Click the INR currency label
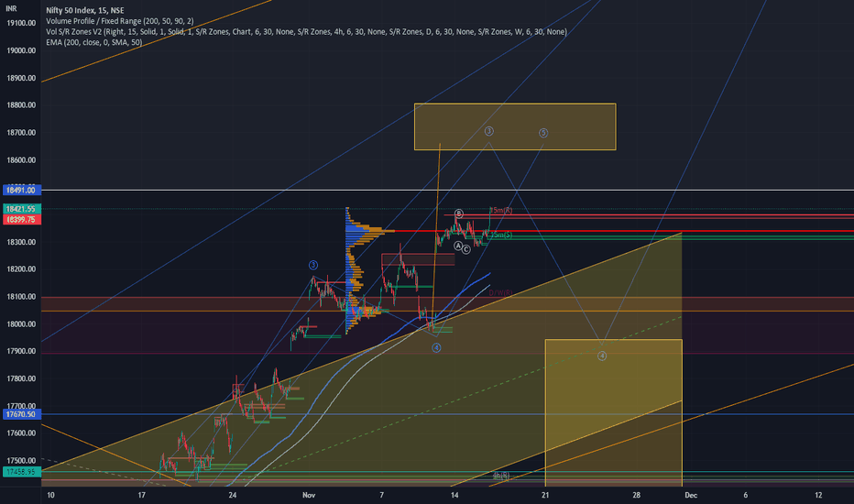This screenshot has height=504, width=854. (x=11, y=9)
